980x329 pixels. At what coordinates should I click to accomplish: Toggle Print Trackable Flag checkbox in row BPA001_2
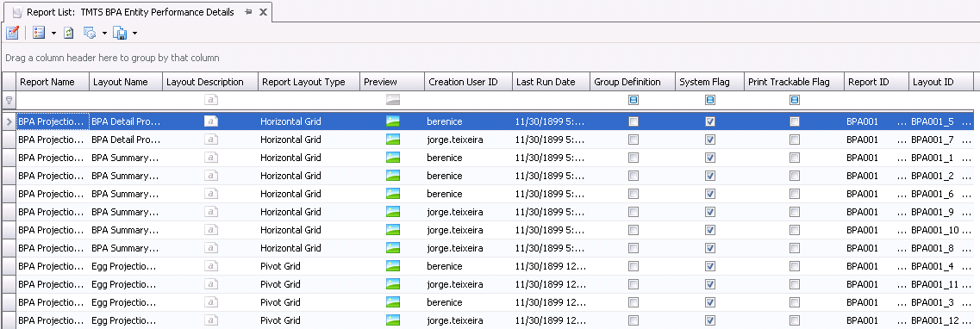[795, 176]
